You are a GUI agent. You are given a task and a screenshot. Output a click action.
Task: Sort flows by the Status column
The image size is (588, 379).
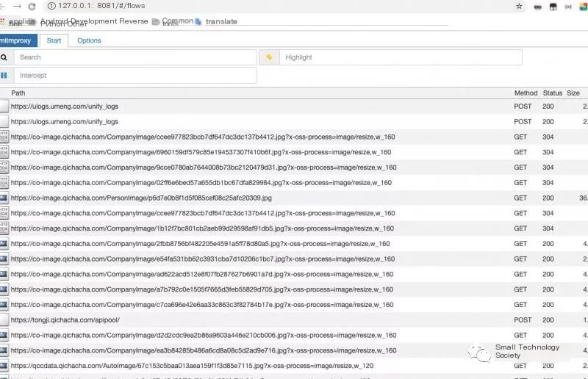click(553, 93)
